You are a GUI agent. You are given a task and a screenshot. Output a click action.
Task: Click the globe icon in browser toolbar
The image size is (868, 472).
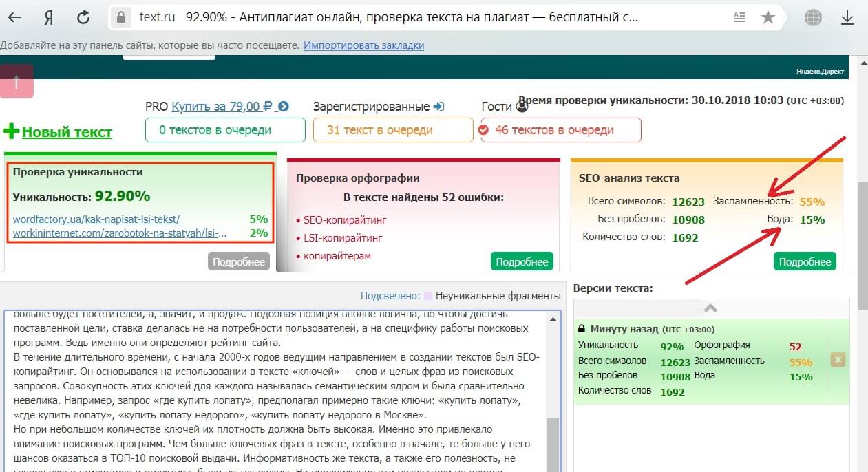click(x=813, y=18)
